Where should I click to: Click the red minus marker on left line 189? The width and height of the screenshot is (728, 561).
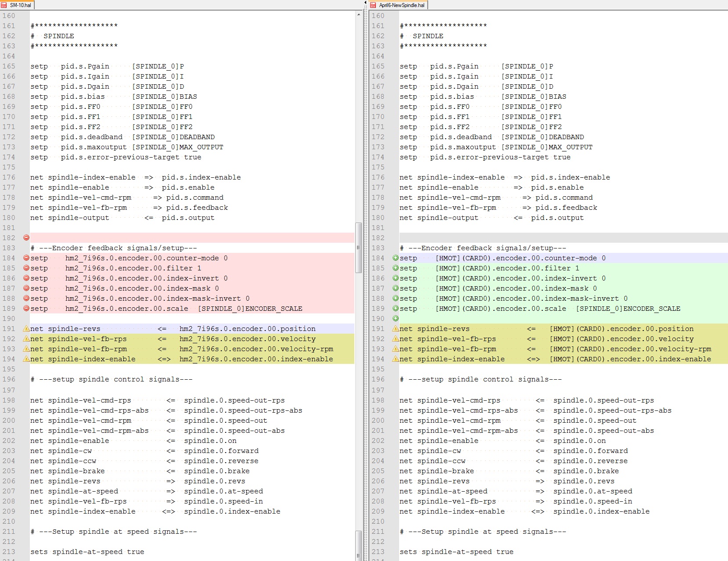pyautogui.click(x=26, y=309)
